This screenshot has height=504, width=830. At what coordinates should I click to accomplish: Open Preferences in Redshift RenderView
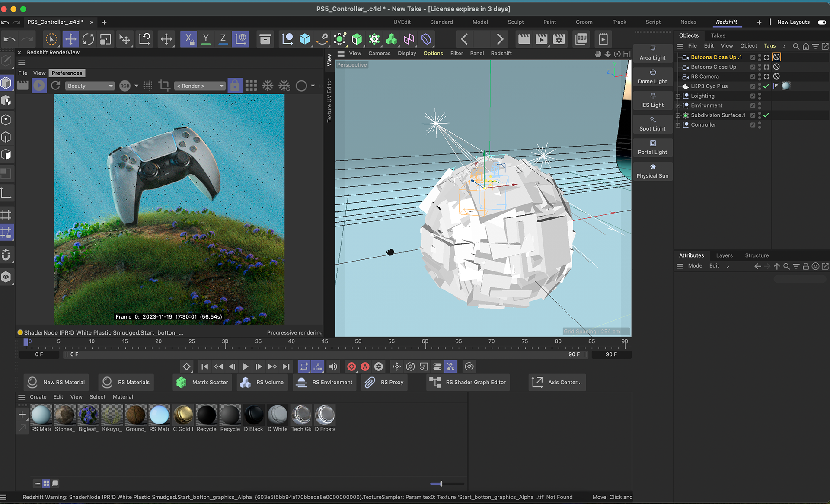coord(67,73)
